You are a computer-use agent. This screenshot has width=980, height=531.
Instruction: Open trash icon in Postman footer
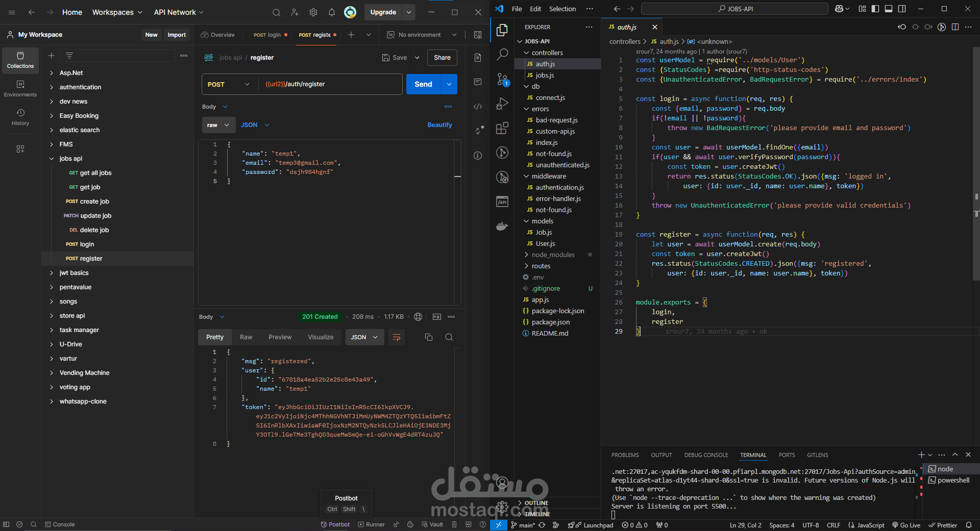click(454, 524)
